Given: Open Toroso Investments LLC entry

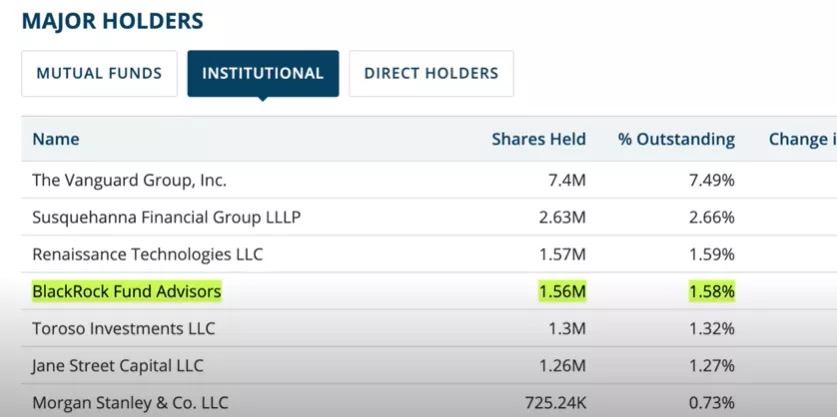Looking at the screenshot, I should tap(123, 328).
